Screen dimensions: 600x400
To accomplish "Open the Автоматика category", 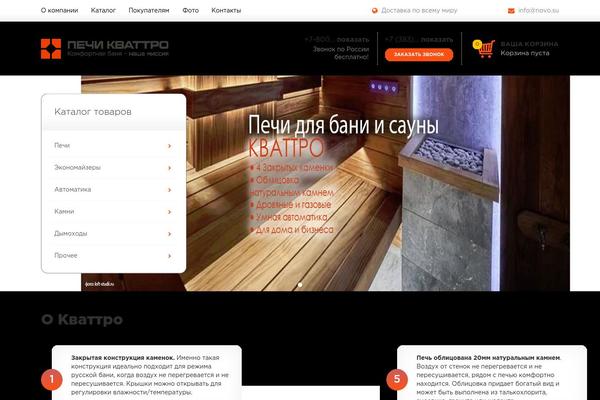I will point(73,189).
